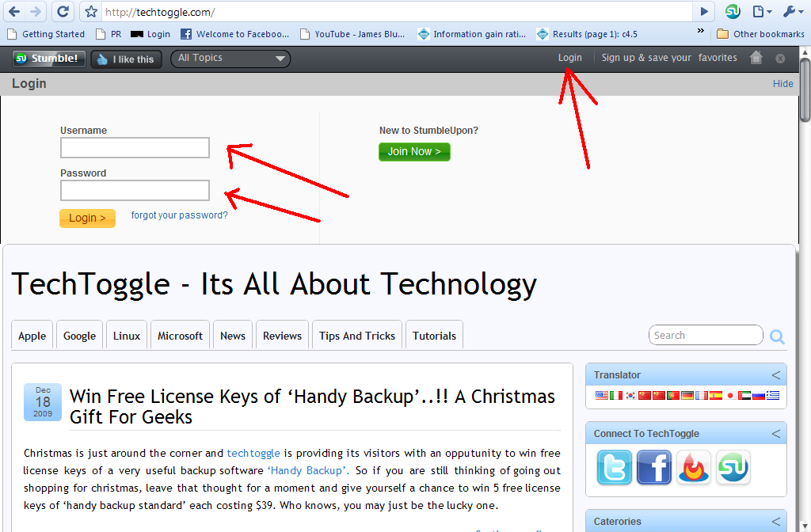Open the Tips And Tricks tab
Screen dimensions: 811x532
357,336
